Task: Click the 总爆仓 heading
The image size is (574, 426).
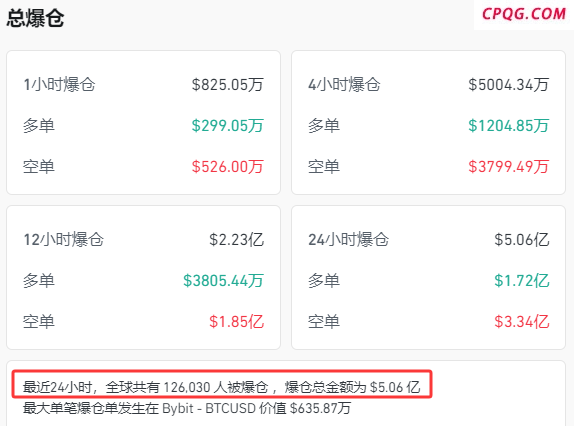Action: (x=36, y=18)
